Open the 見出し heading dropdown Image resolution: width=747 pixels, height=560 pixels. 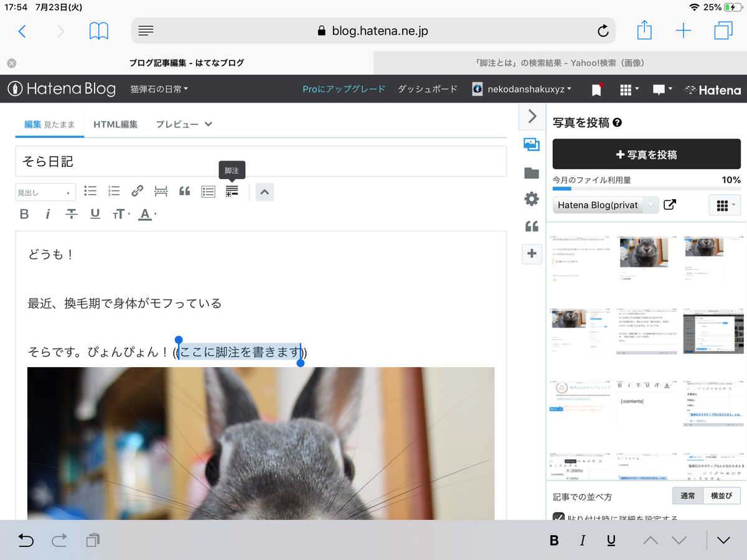[45, 192]
